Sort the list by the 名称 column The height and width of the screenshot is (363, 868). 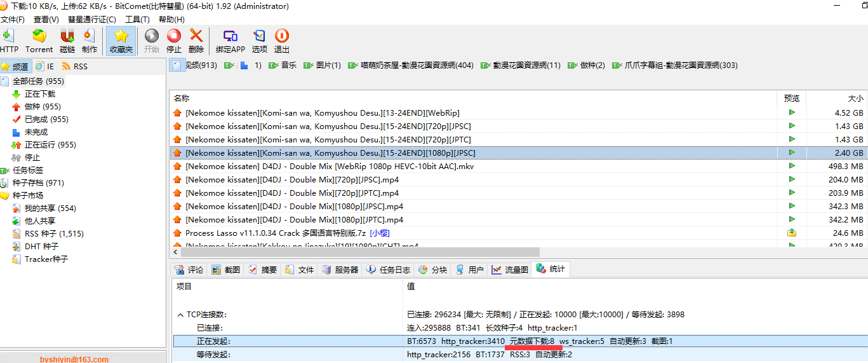(473, 99)
